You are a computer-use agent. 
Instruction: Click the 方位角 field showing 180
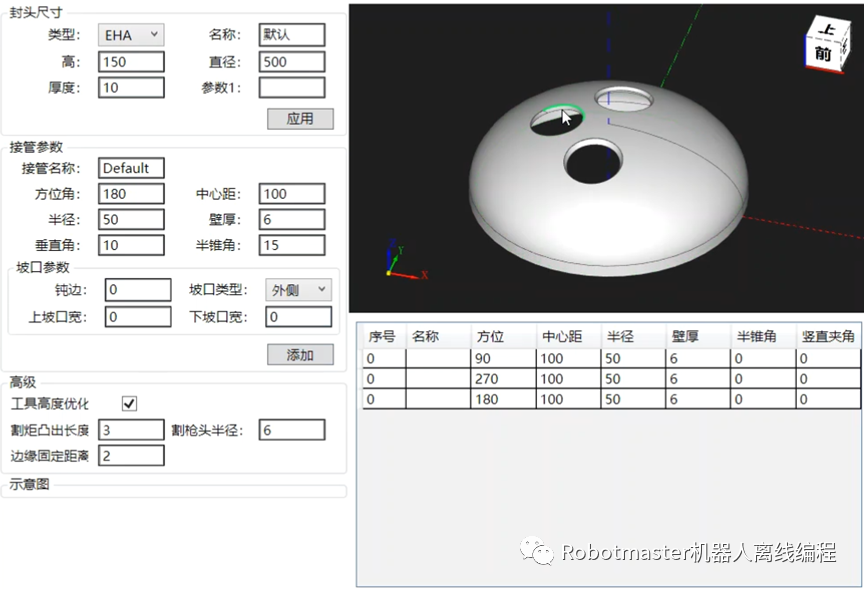tap(132, 194)
